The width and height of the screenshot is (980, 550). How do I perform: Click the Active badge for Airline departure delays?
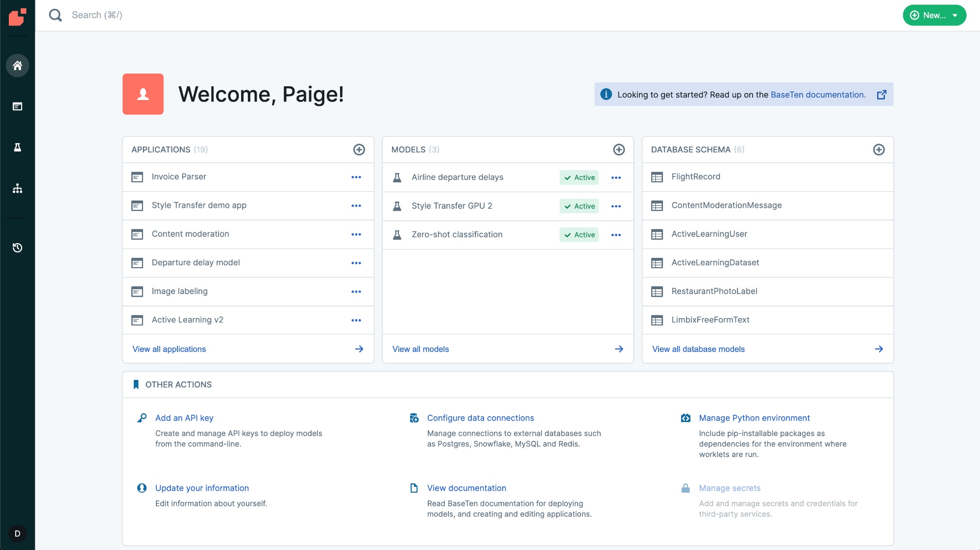click(579, 177)
